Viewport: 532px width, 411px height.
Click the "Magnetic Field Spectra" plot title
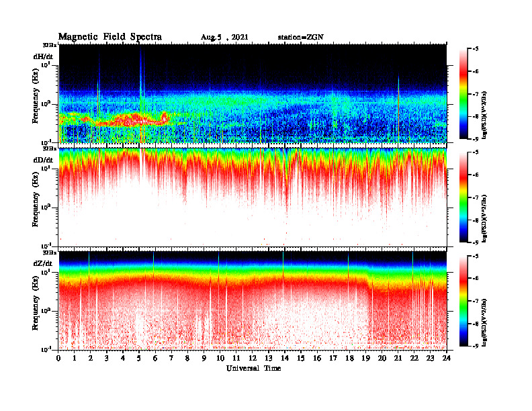point(110,37)
